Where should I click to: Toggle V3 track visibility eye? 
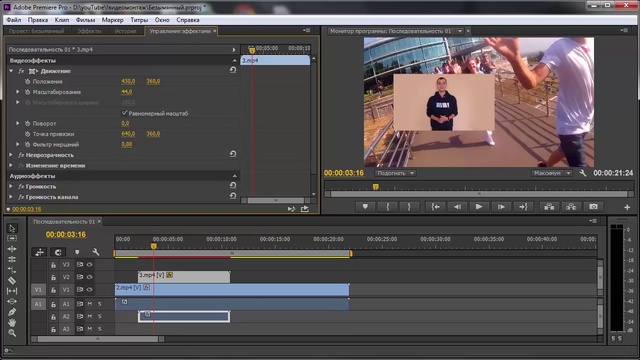89,264
